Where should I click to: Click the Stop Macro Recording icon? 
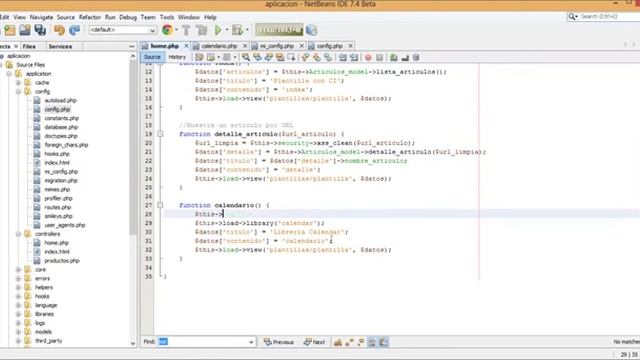tap(379, 58)
